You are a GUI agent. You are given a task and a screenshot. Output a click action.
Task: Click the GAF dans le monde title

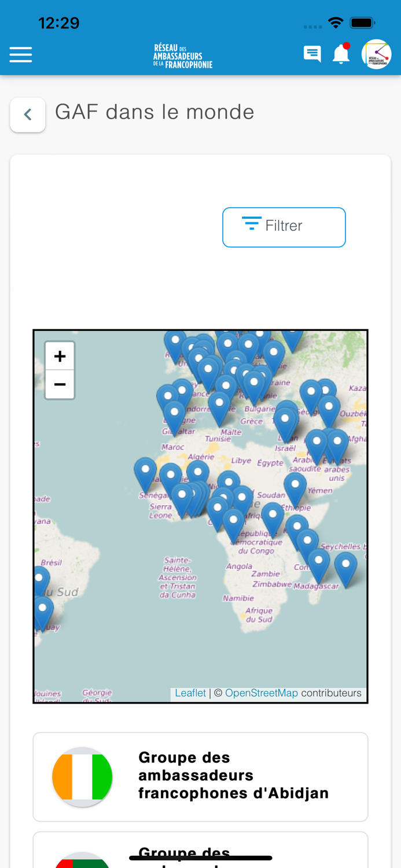pos(154,112)
